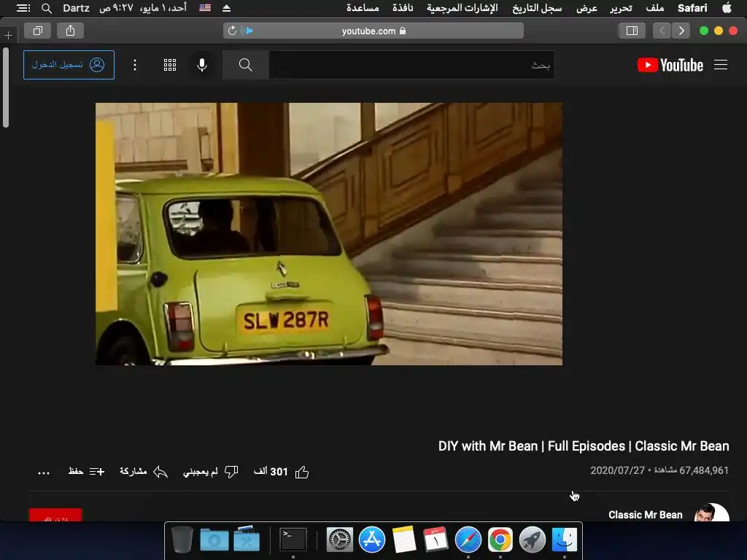This screenshot has width=747, height=560.
Task: Mute tab audio using speaker icon
Action: [x=247, y=31]
